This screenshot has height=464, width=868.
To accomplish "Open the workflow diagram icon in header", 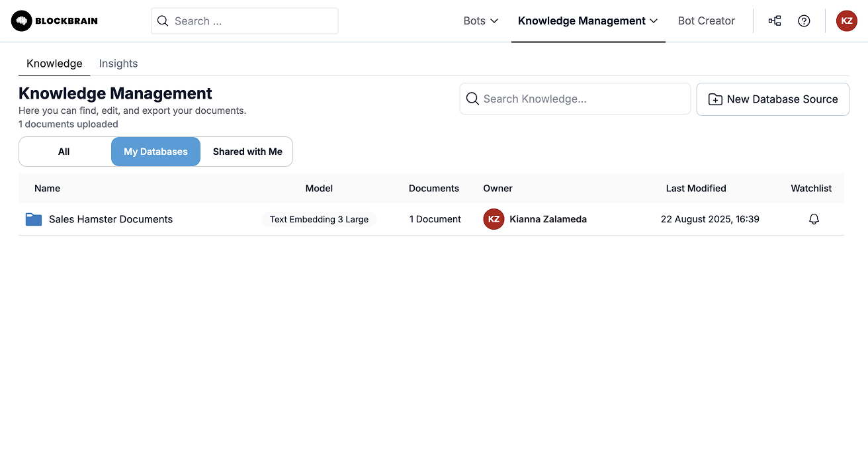I will coord(774,21).
